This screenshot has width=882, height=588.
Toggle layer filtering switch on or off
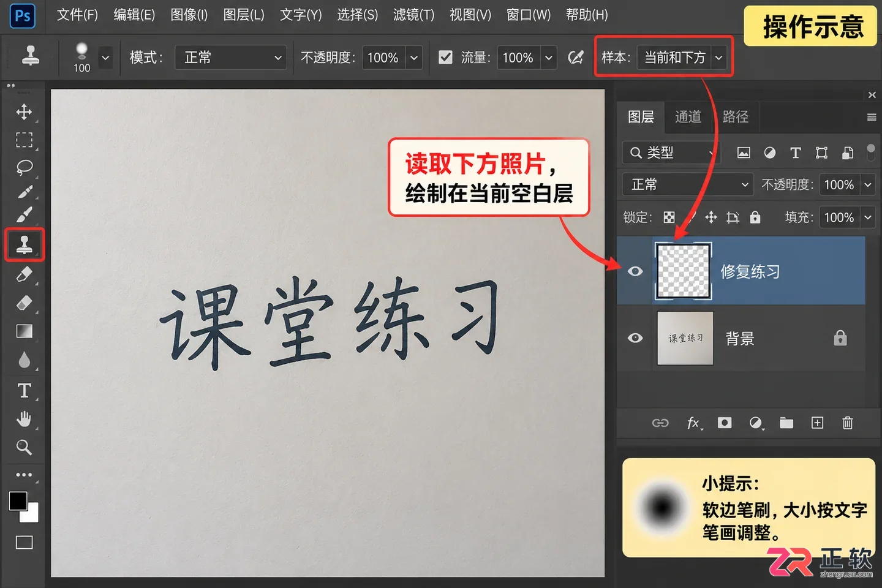[871, 152]
